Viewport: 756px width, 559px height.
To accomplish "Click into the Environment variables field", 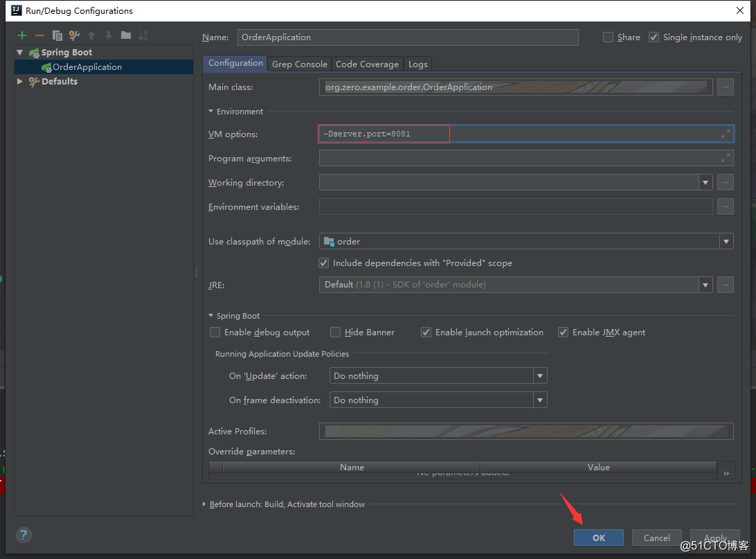I will [x=515, y=206].
